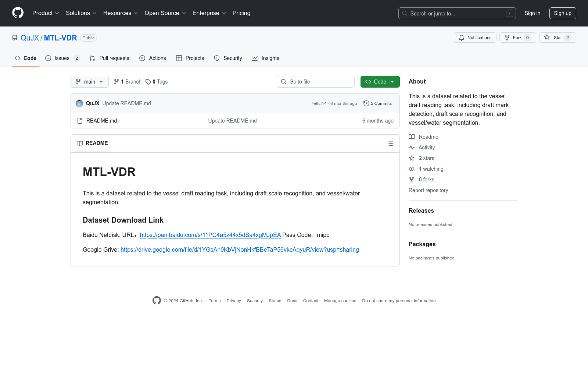Open the Enterprise dropdown
The height and width of the screenshot is (368, 588).
click(x=209, y=13)
